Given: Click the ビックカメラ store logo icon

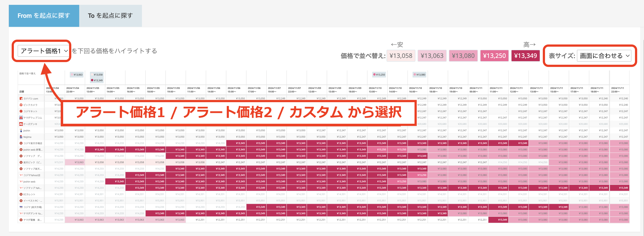Looking at the screenshot, I should [21, 105].
